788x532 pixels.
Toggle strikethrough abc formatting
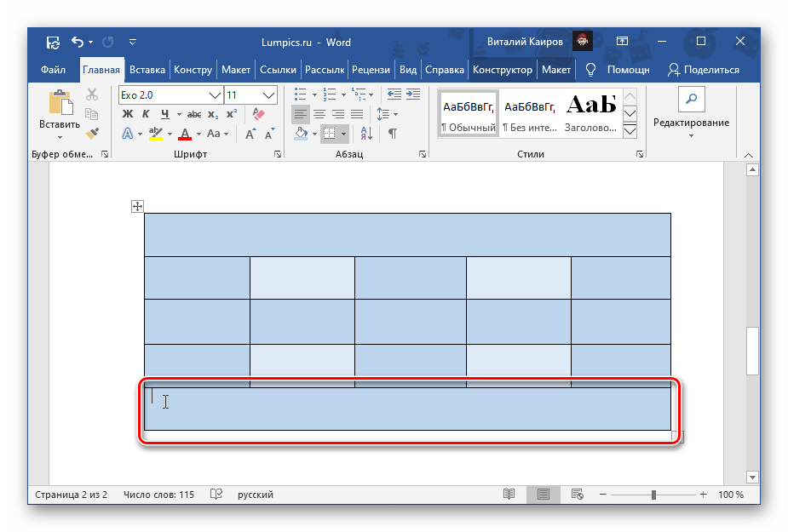point(194,115)
